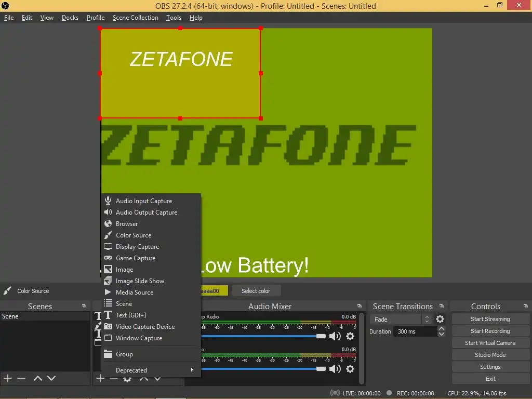Screen dimensions: 532x399
Task: Click the OBS logo in the title bar
Action: (5, 6)
